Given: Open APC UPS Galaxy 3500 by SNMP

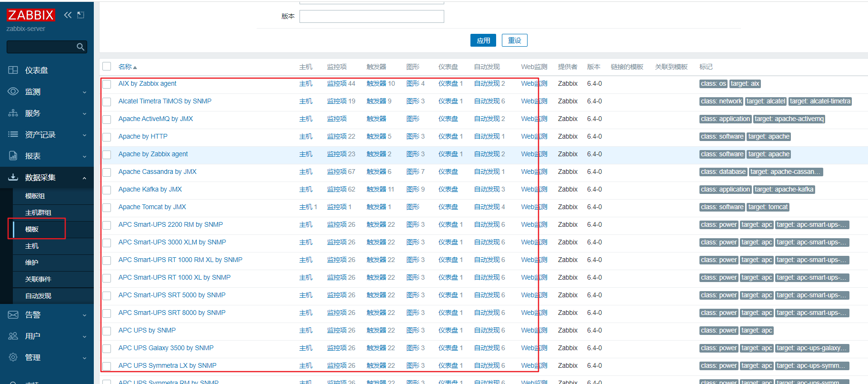Looking at the screenshot, I should 166,348.
